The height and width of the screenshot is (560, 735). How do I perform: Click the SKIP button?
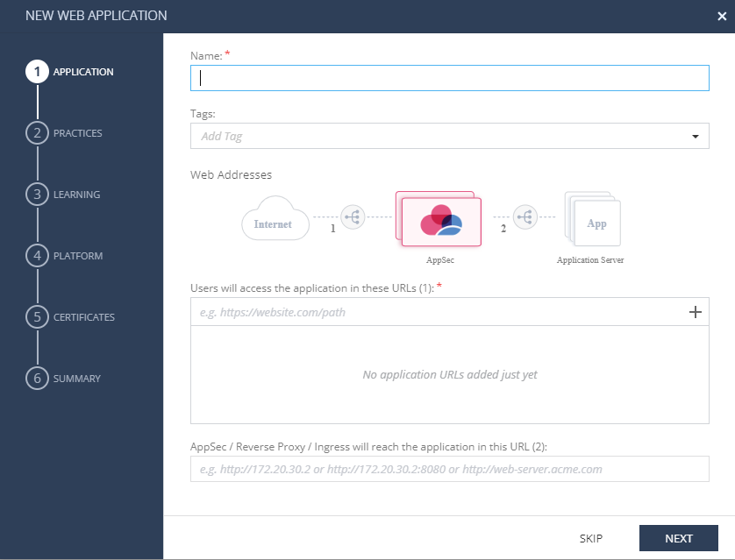tap(590, 538)
